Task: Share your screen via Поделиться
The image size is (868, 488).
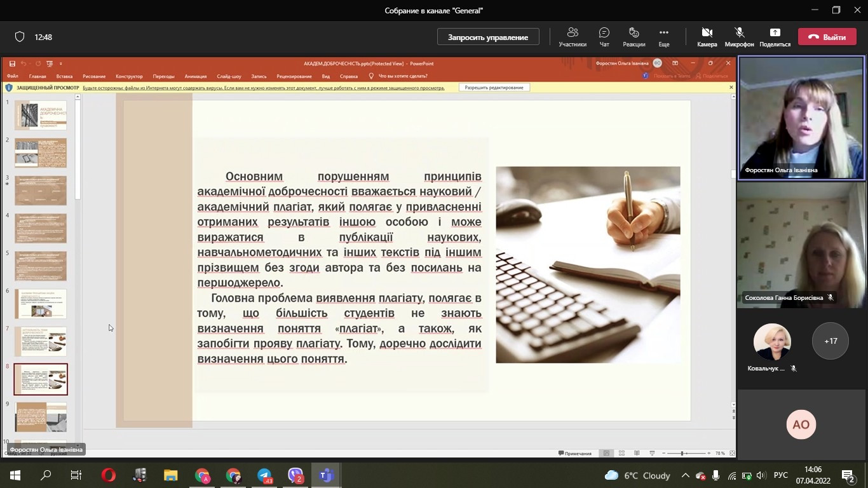Action: point(775,37)
